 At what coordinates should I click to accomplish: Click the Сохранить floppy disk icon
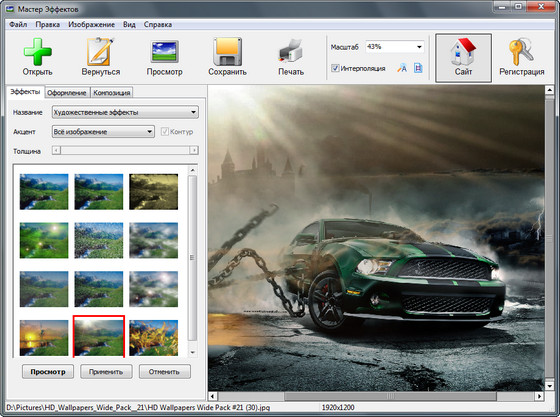click(228, 52)
